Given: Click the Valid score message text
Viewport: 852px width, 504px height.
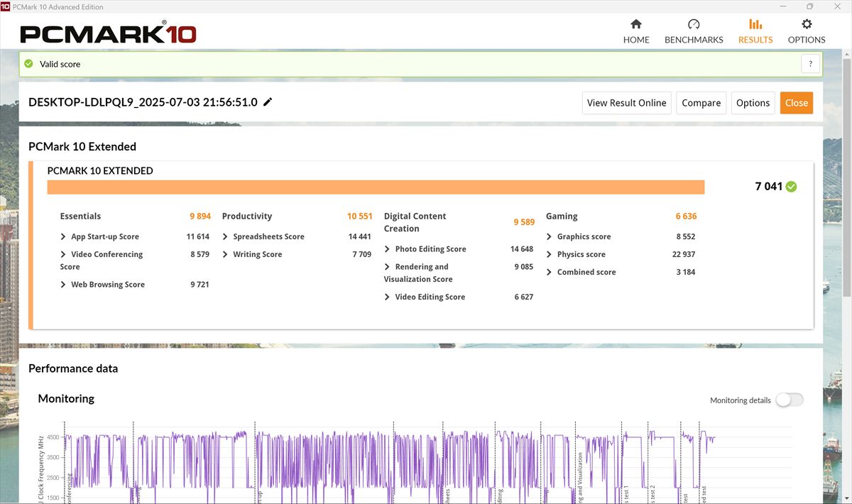Looking at the screenshot, I should click(60, 64).
